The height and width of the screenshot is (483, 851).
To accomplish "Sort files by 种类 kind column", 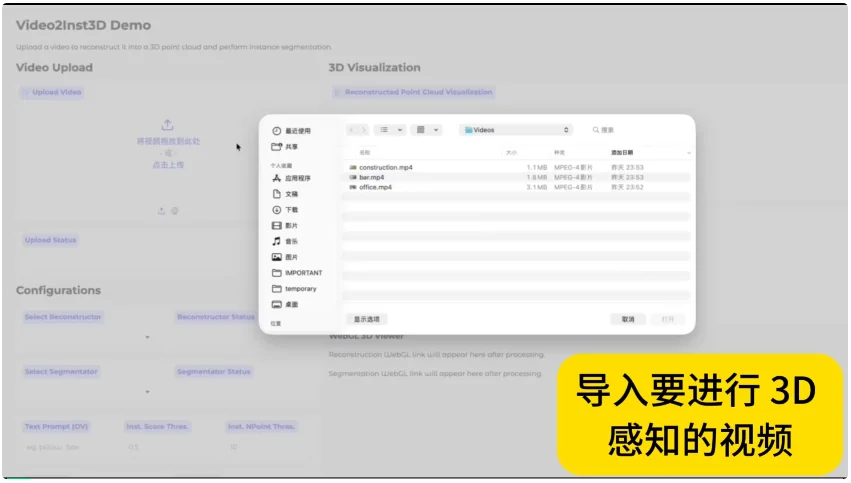I will [x=560, y=153].
